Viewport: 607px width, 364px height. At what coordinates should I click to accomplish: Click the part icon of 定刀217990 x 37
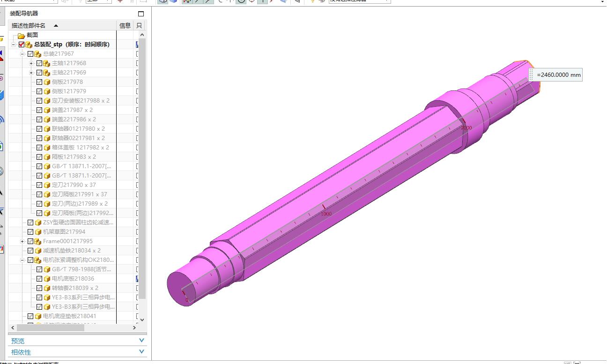tap(47, 185)
